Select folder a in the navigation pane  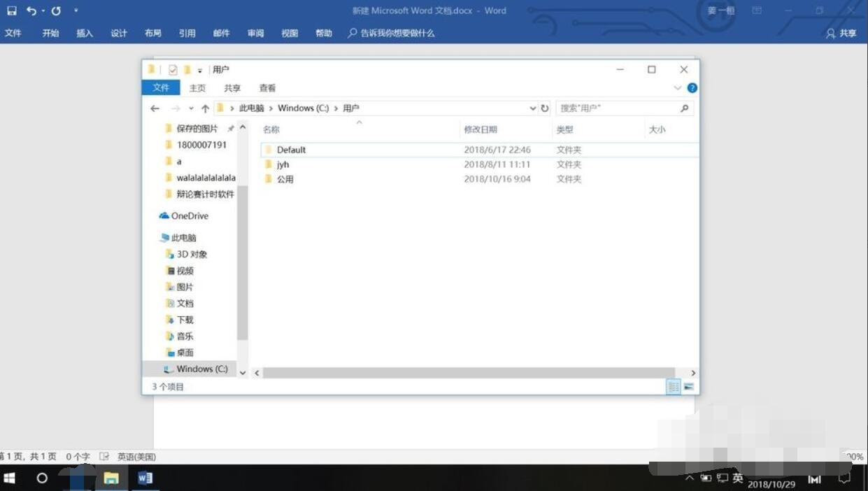coord(179,162)
